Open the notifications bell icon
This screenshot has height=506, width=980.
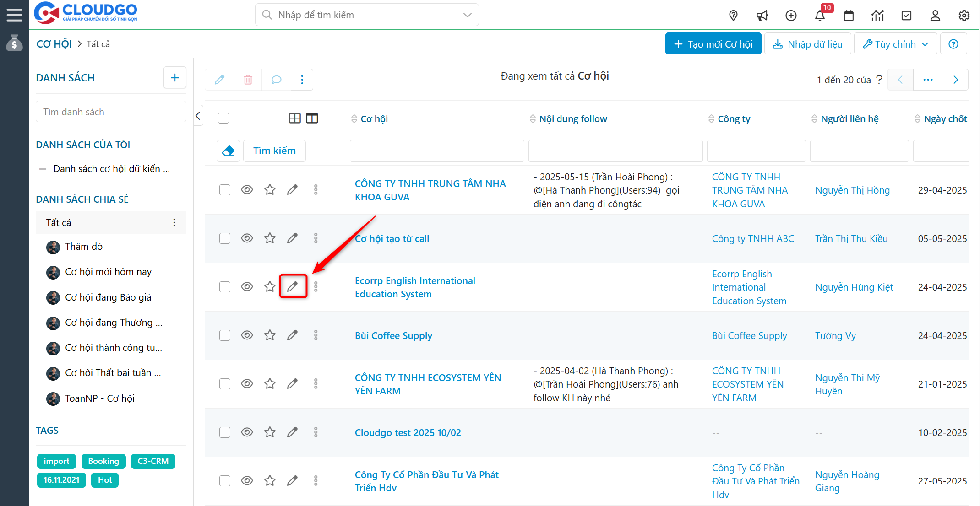tap(820, 16)
